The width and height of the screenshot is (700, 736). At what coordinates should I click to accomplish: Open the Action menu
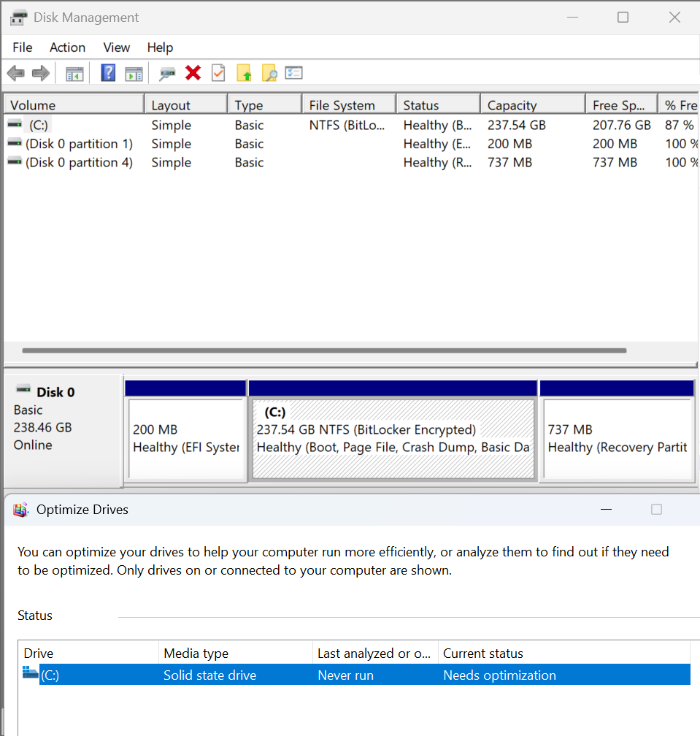68,47
